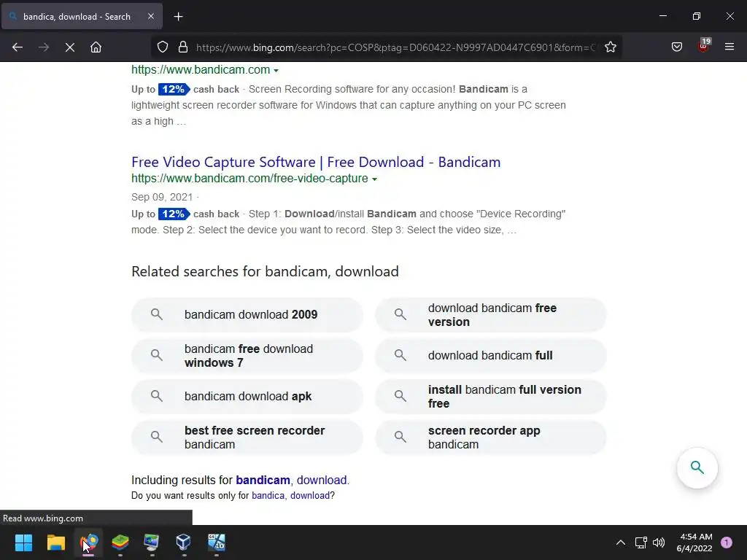The height and width of the screenshot is (560, 747).
Task: Open the Firefox hamburger menu
Action: (729, 47)
